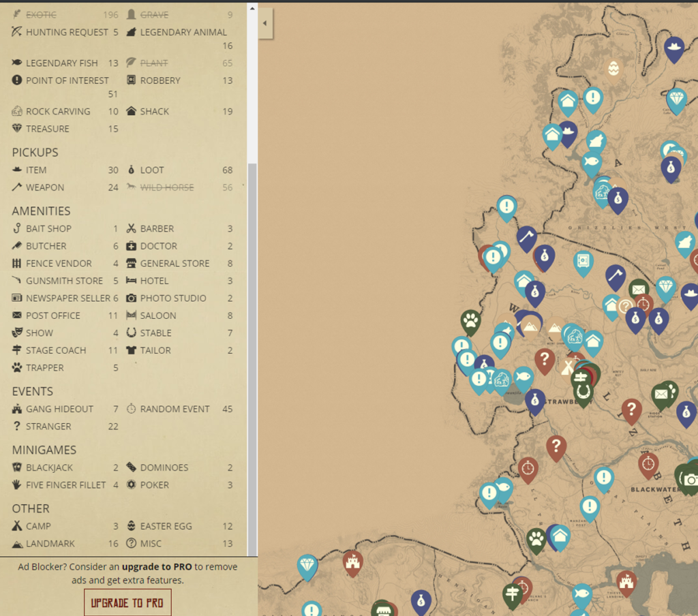Collapse the sidebar with the arrow tab
This screenshot has height=616, width=698.
click(x=265, y=23)
